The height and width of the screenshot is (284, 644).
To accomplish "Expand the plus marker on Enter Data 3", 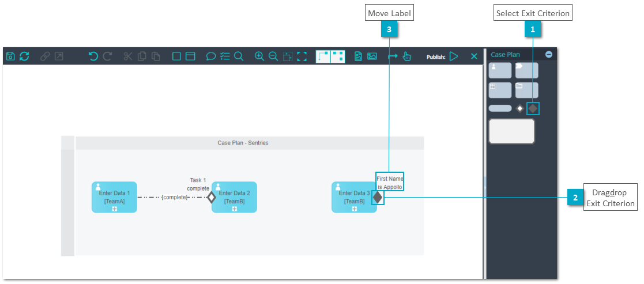I will tap(354, 209).
